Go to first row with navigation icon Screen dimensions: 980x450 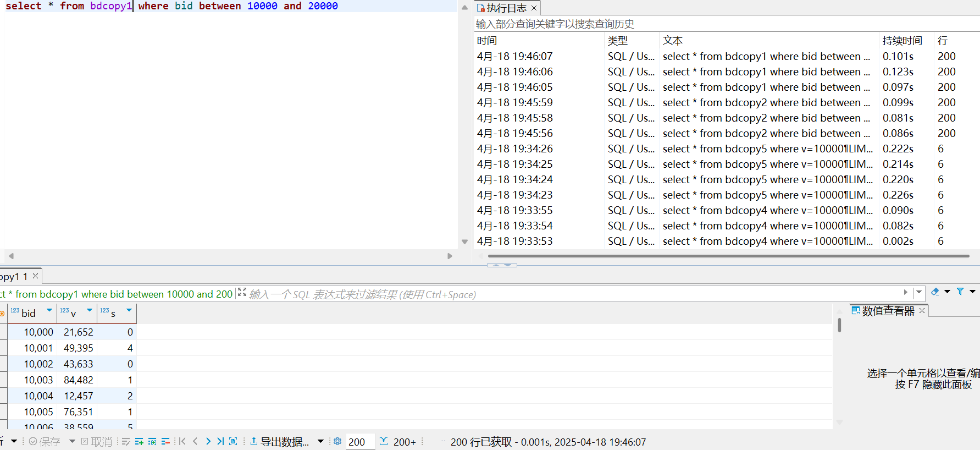click(182, 441)
